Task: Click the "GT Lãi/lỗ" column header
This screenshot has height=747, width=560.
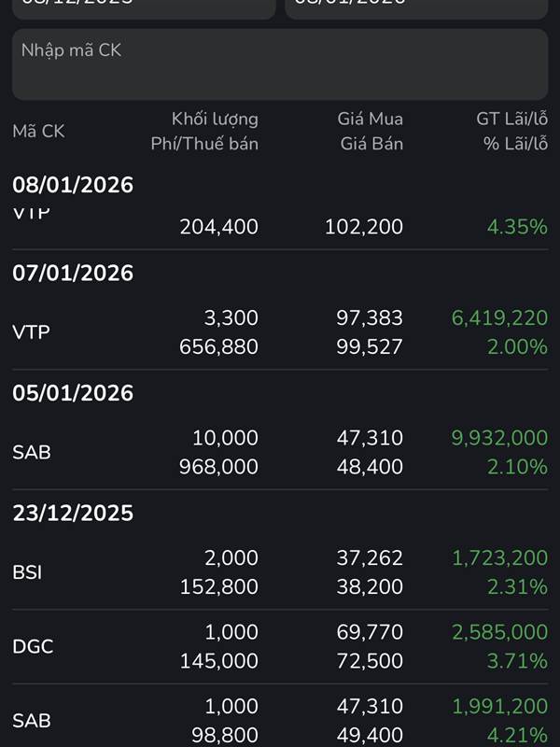Action: pyautogui.click(x=511, y=119)
